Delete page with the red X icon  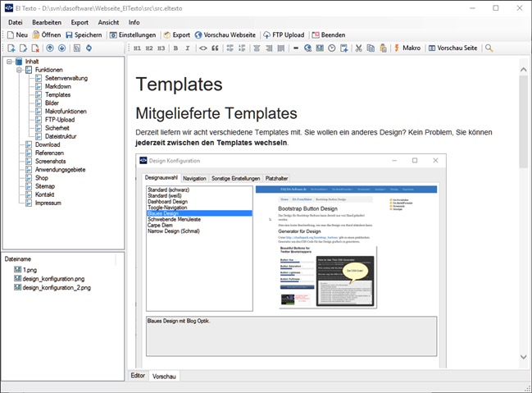(x=35, y=48)
